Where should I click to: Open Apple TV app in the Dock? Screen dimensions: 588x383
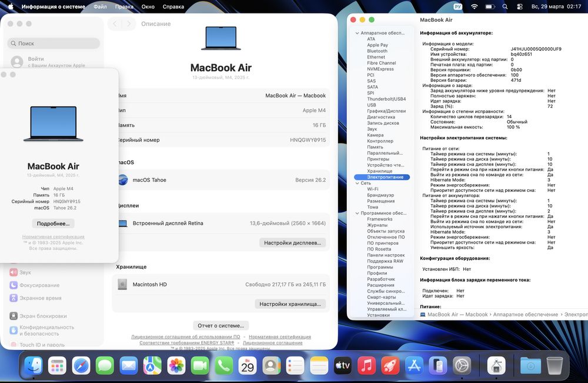coord(343,365)
